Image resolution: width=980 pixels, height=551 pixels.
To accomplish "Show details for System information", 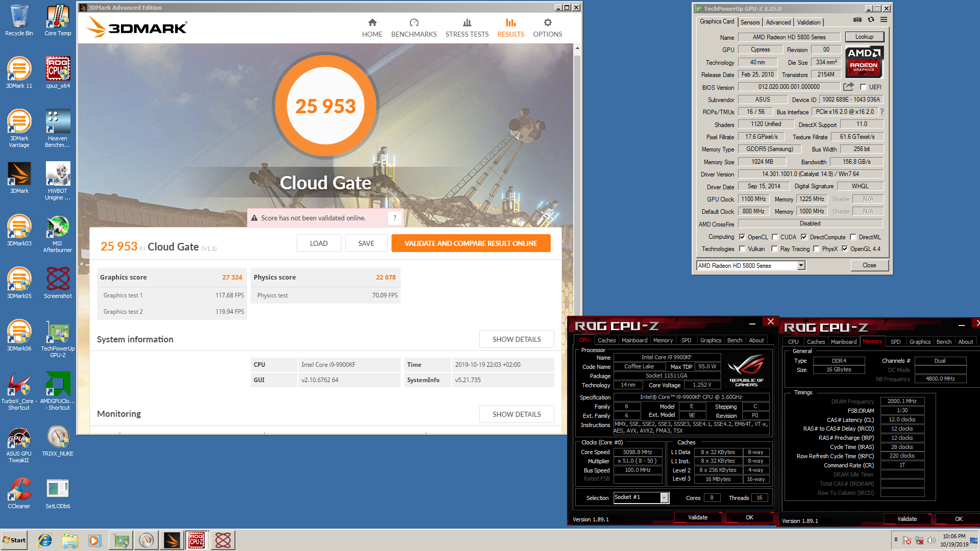I will click(517, 339).
